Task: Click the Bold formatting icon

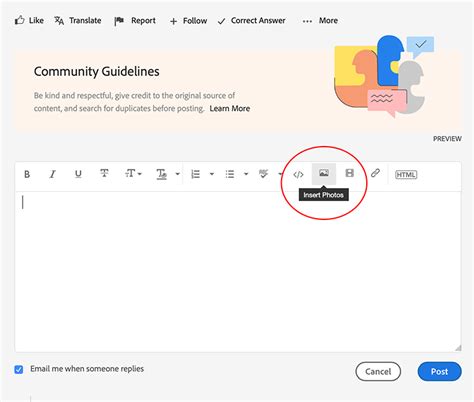Action: coord(27,174)
